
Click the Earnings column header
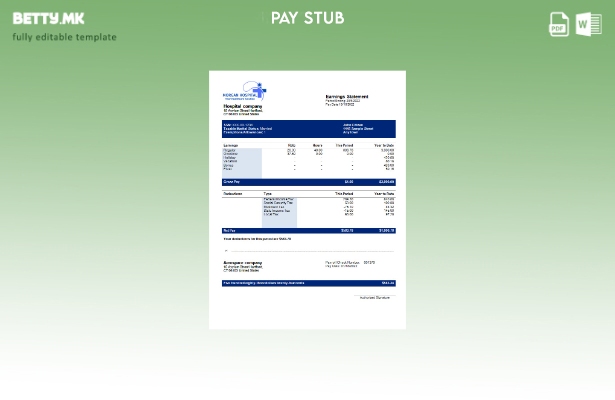pyautogui.click(x=231, y=145)
